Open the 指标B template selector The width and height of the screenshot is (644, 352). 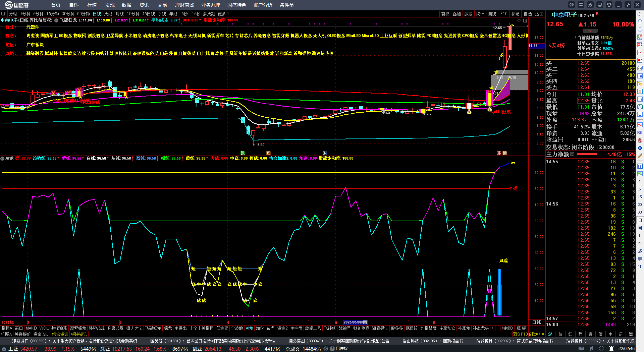[507, 328]
